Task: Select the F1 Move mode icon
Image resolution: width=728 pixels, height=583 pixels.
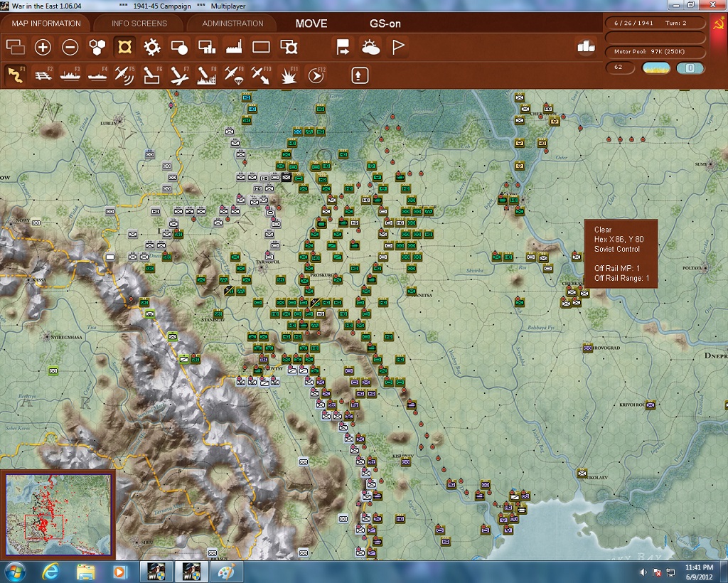Action: coord(16,75)
